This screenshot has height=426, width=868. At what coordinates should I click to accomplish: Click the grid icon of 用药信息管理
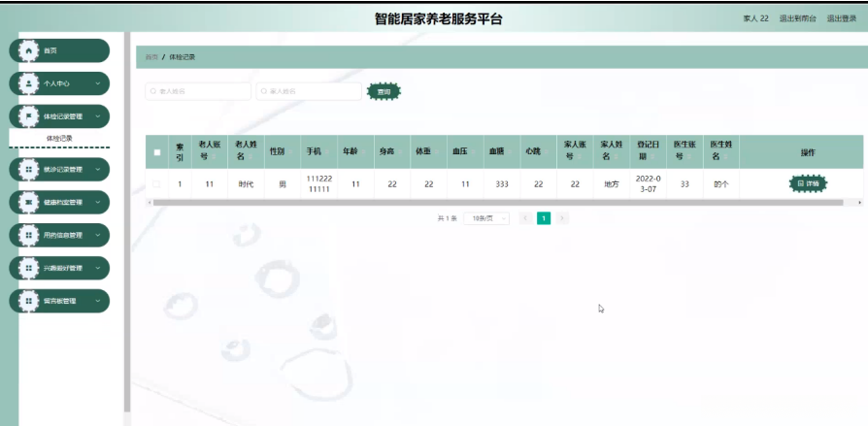click(29, 235)
